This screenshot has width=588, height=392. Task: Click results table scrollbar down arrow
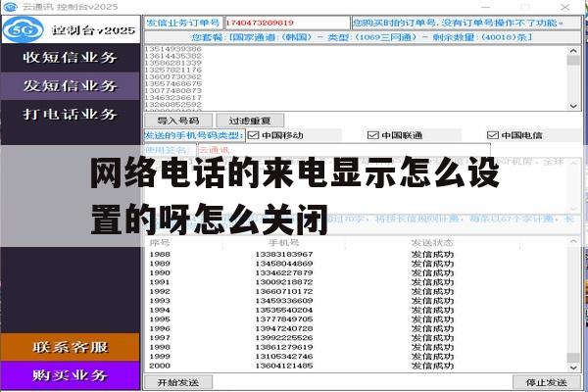click(573, 367)
